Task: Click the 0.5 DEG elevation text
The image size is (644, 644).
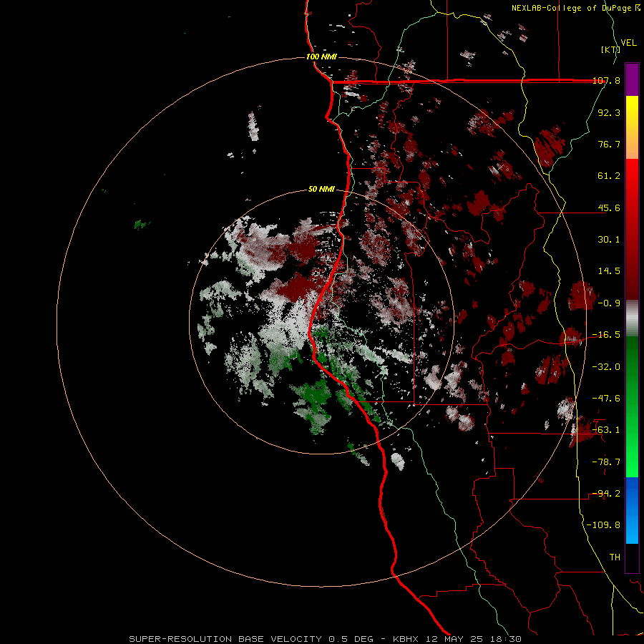Action: click(x=351, y=639)
